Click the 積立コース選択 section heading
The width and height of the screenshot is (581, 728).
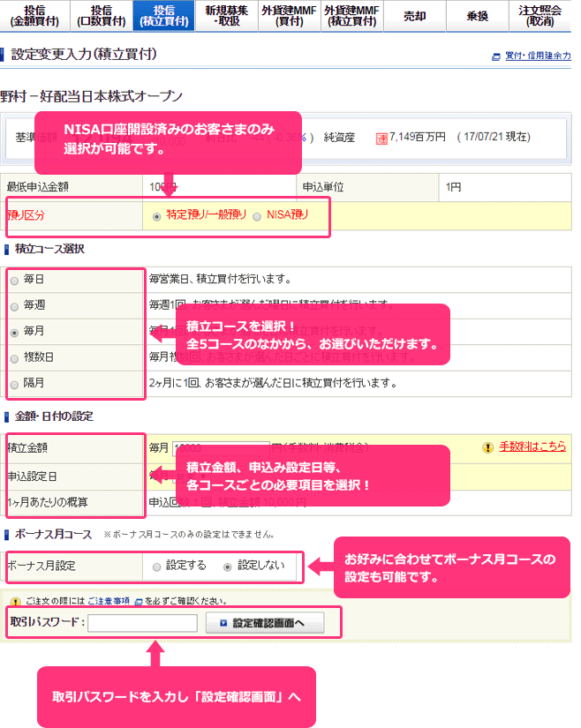click(49, 249)
